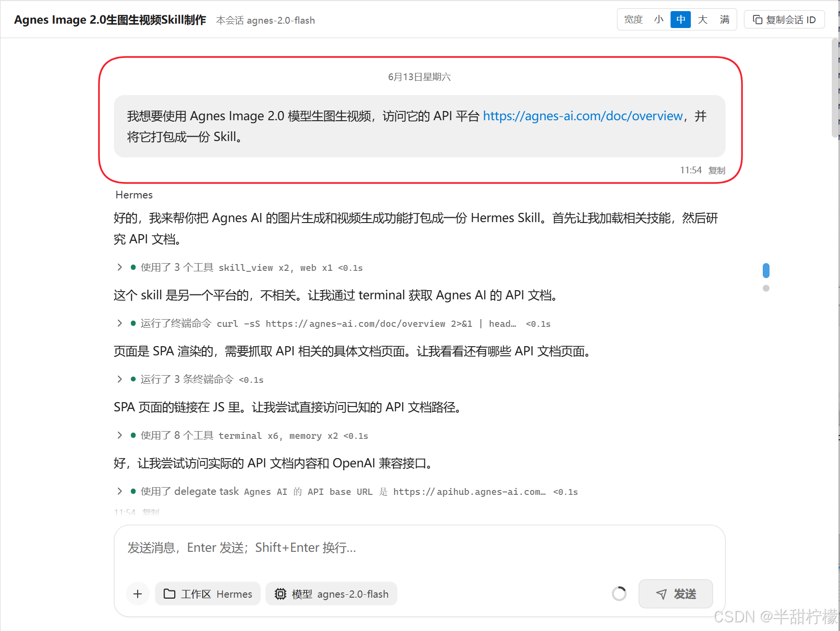Click 复制 under the Hermes reply
The width and height of the screenshot is (840, 631).
[x=151, y=512]
